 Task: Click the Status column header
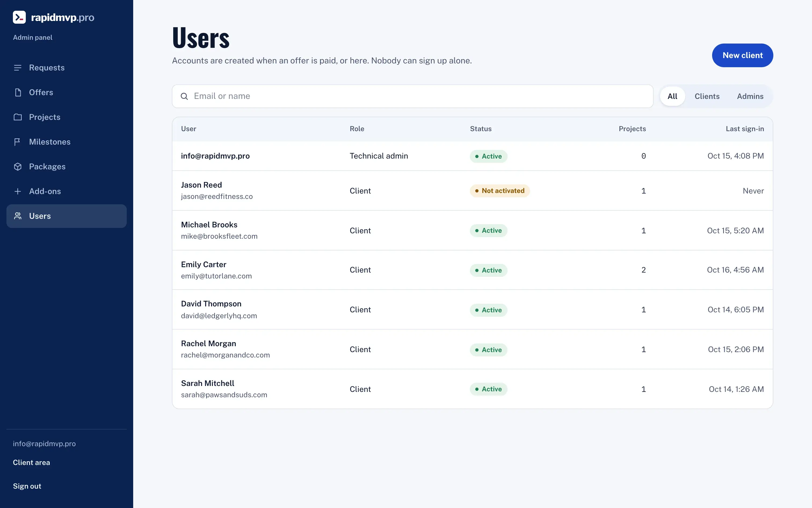click(x=480, y=129)
